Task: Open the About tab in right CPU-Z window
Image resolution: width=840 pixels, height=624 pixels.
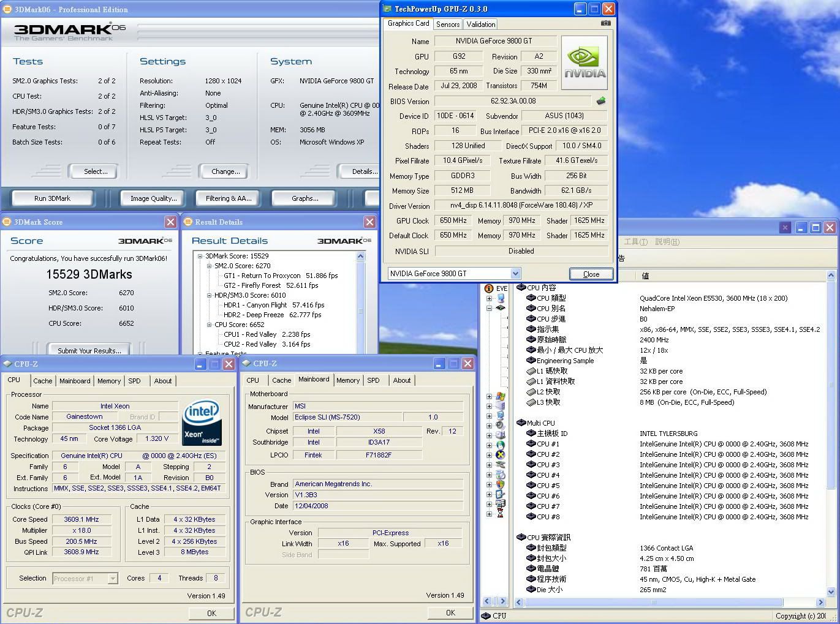Action: pos(402,380)
